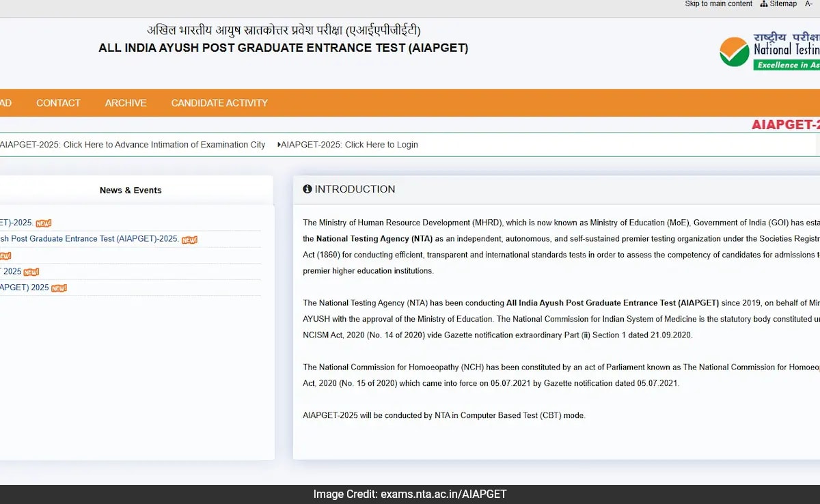Open the ARCHIVE menu item
The width and height of the screenshot is (820, 504).
click(x=126, y=103)
